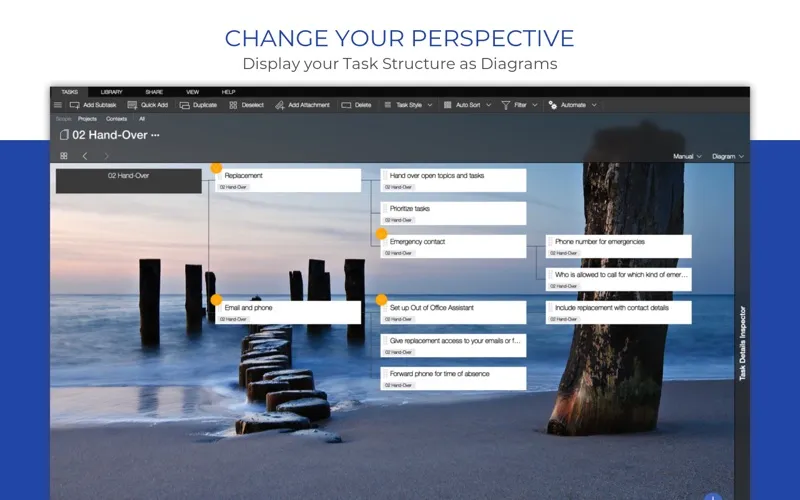Click the '02 Hand-Over' tag under Emergency contact

coord(398,253)
